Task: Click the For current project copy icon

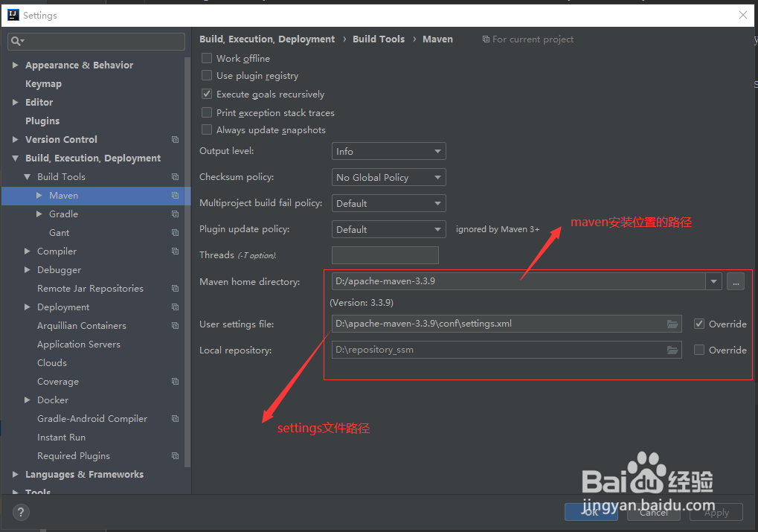Action: tap(486, 39)
